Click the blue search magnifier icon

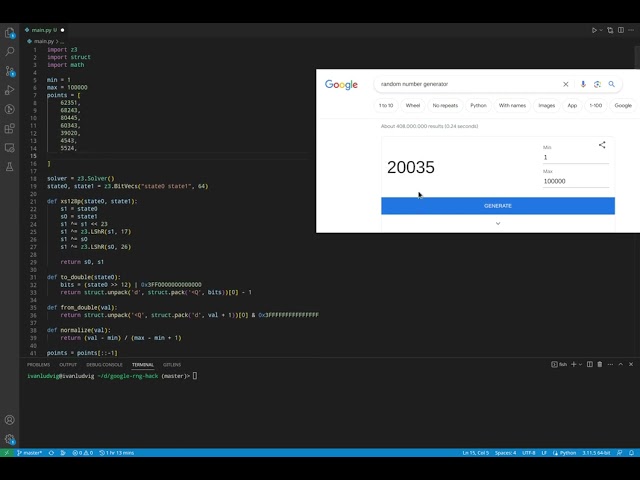611,84
